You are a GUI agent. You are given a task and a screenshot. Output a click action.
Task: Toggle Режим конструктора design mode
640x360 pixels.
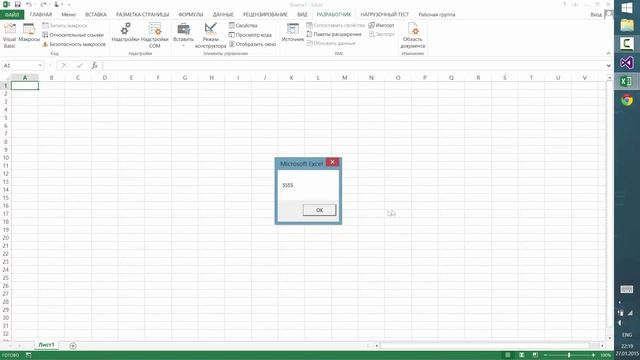211,36
